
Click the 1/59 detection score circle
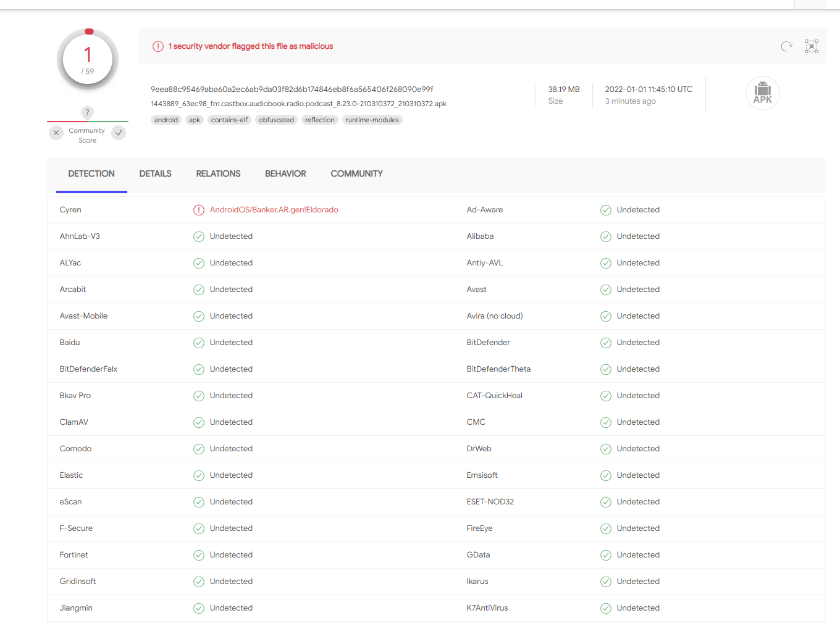(x=87, y=59)
